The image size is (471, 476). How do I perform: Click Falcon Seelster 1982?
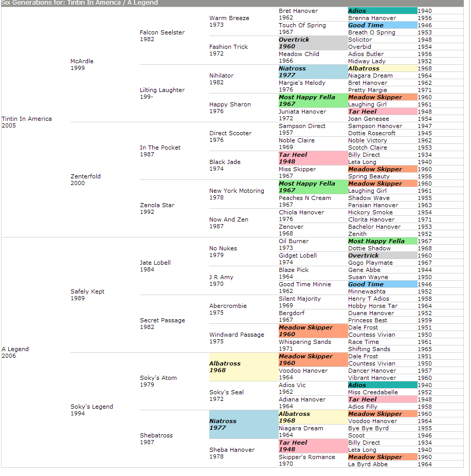tap(162, 32)
